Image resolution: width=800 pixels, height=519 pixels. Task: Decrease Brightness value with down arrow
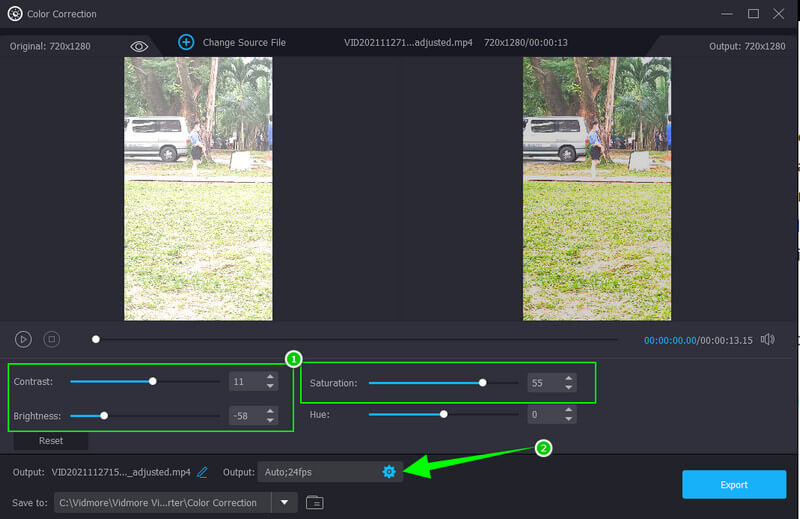point(269,420)
